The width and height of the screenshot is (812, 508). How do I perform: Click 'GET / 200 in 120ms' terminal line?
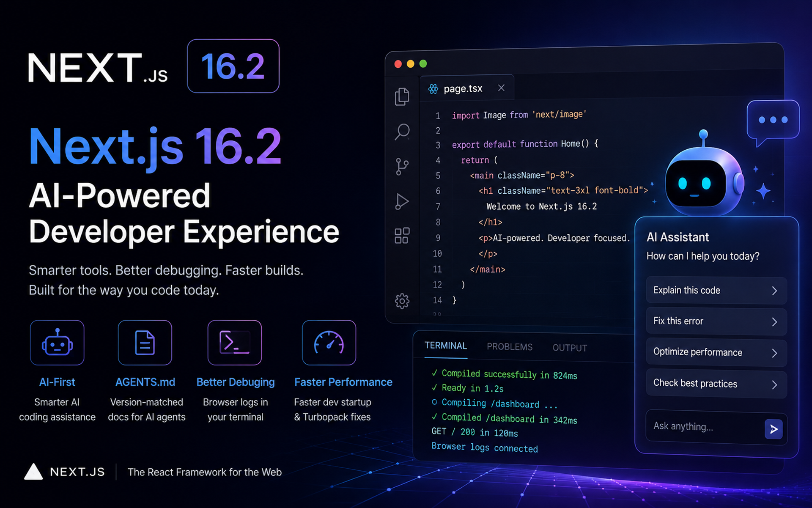coord(475,432)
